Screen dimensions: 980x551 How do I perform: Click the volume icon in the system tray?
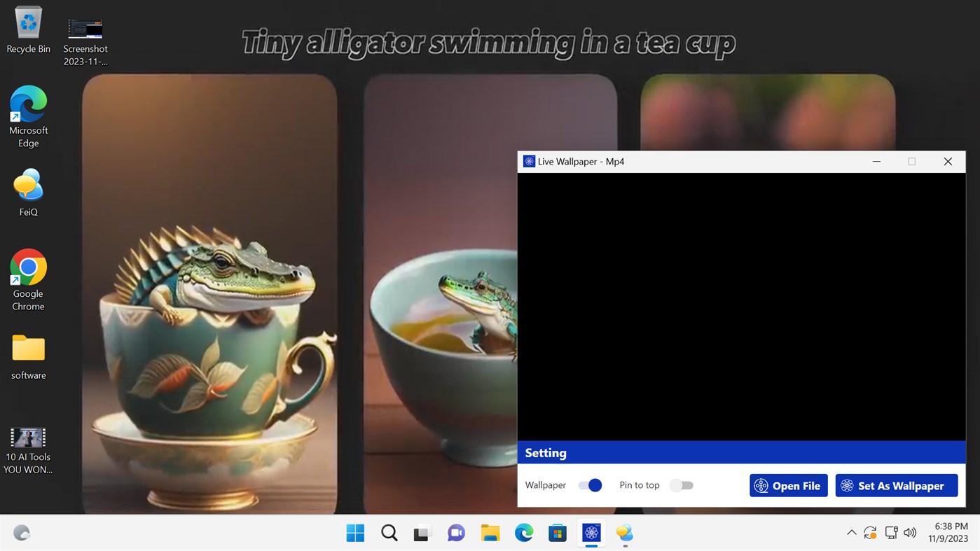[x=909, y=532]
